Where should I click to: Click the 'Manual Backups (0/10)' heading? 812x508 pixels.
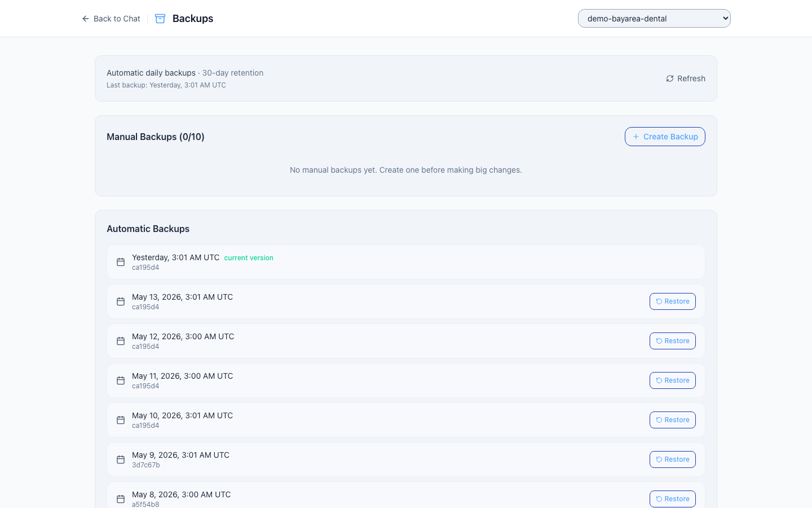click(156, 137)
